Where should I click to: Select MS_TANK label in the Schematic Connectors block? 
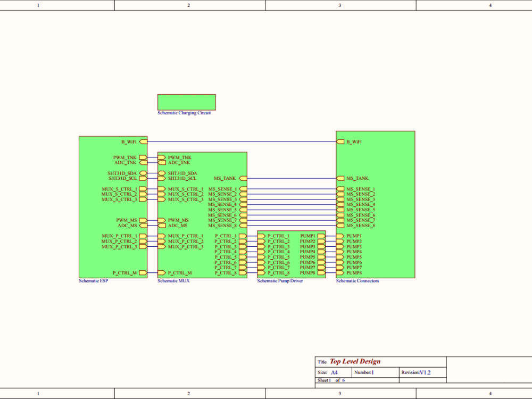358,178
